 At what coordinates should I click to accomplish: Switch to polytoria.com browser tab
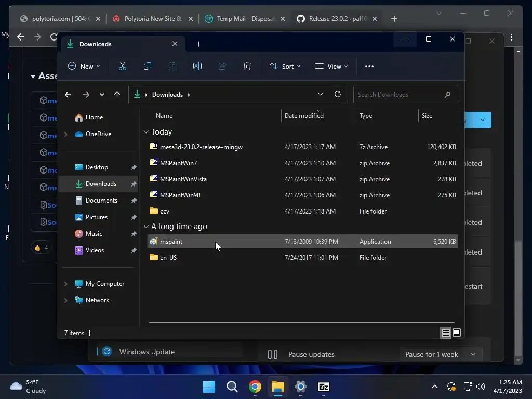[60, 19]
